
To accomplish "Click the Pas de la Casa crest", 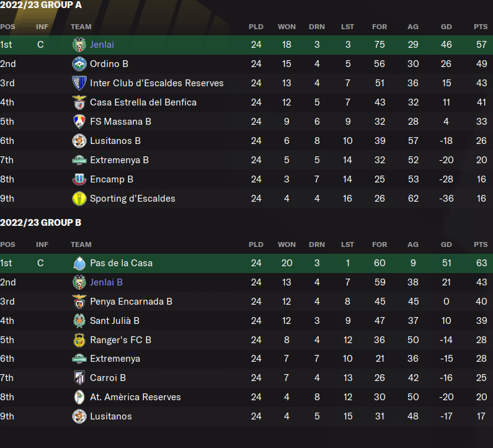I will pyautogui.click(x=79, y=263).
